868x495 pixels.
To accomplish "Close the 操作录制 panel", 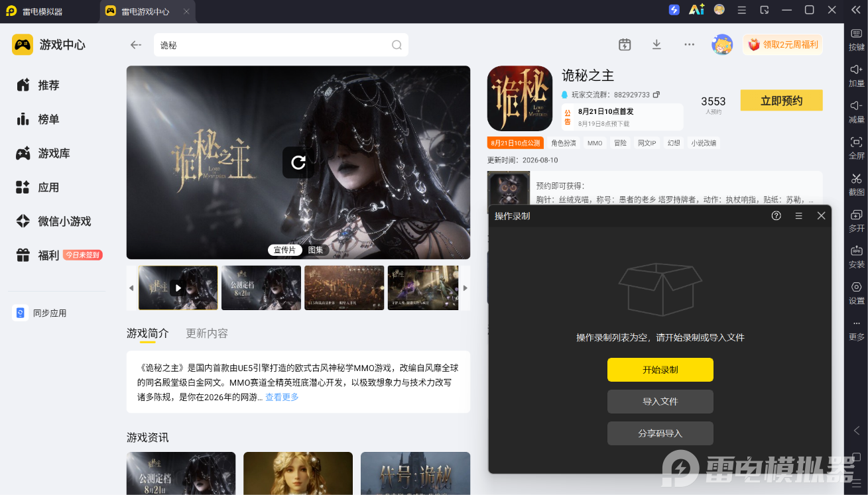I will click(821, 215).
